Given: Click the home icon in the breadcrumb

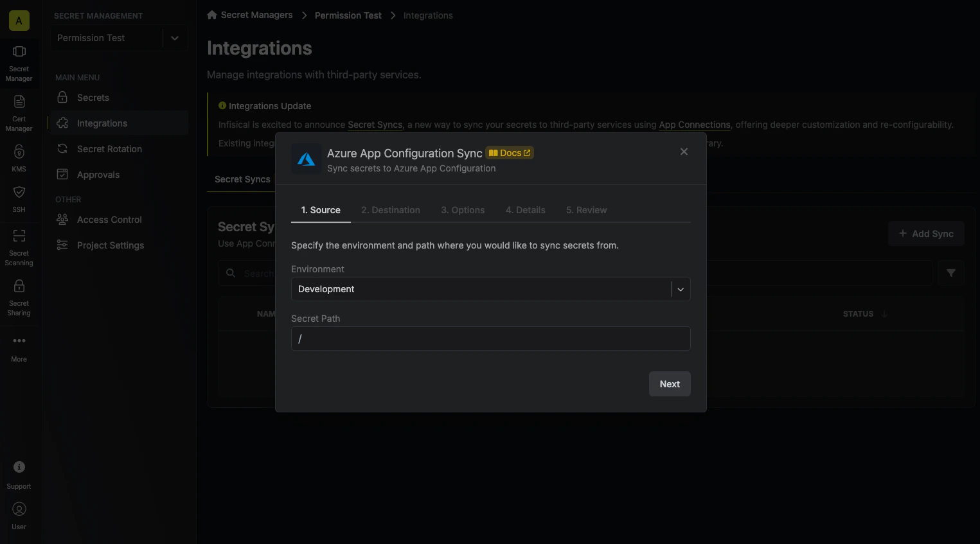Looking at the screenshot, I should (212, 15).
